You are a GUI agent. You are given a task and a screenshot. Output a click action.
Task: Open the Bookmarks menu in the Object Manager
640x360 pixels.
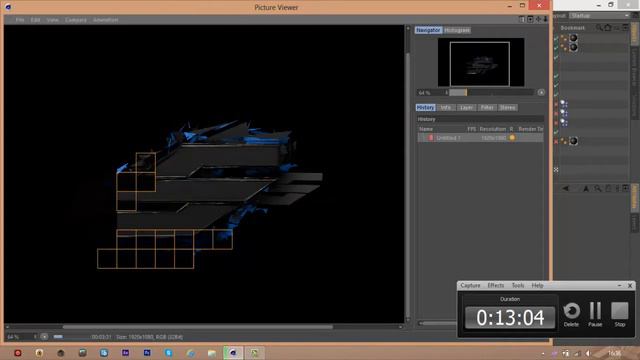(x=572, y=28)
